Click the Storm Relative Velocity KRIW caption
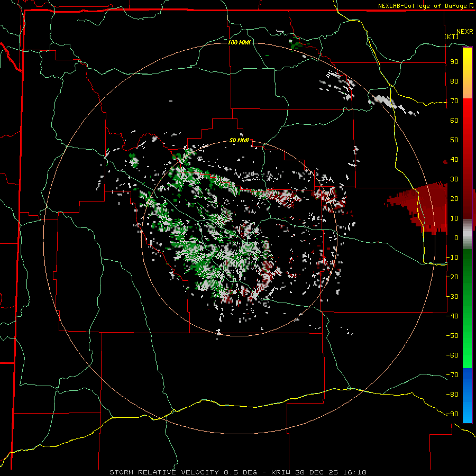The height and width of the screenshot is (476, 476). click(x=238, y=472)
